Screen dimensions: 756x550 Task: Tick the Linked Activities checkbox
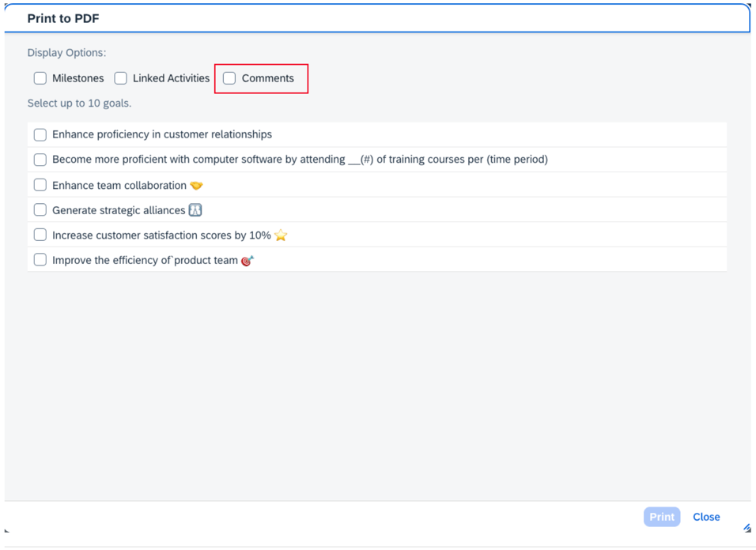[121, 78]
